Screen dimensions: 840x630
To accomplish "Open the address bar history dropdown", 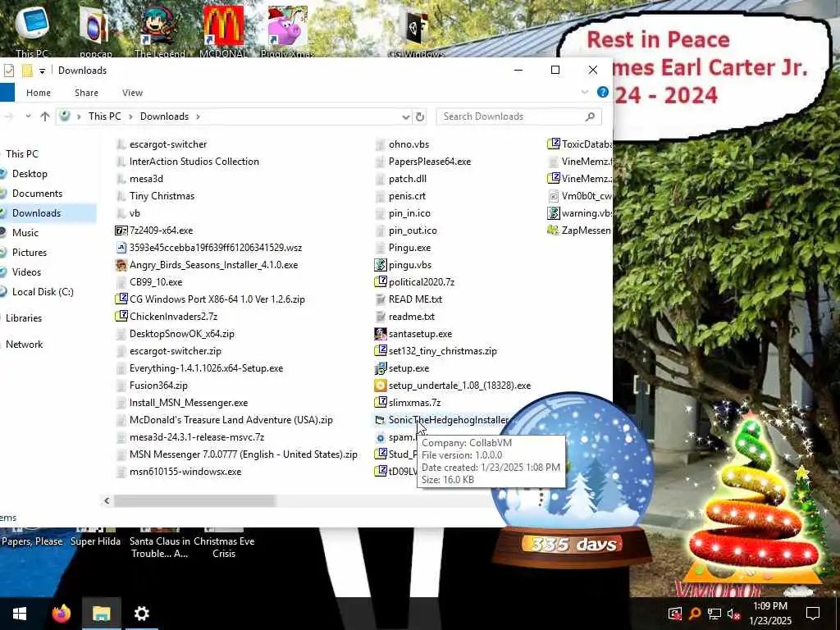I will point(405,116).
